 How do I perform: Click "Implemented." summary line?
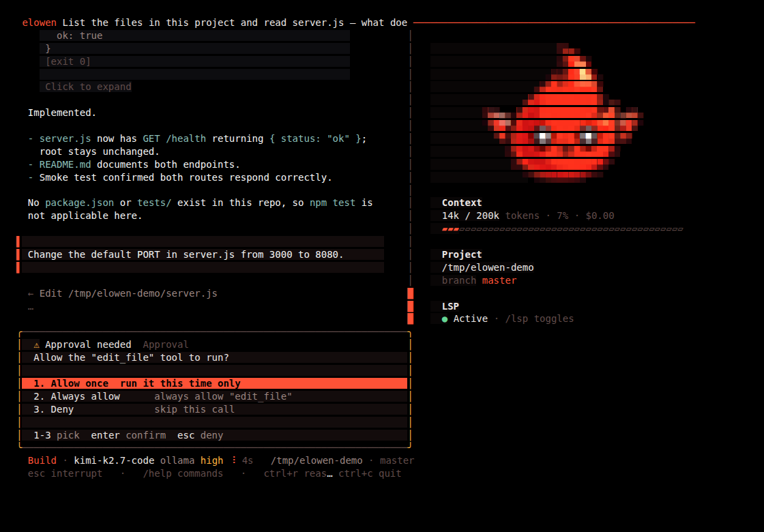tap(62, 113)
